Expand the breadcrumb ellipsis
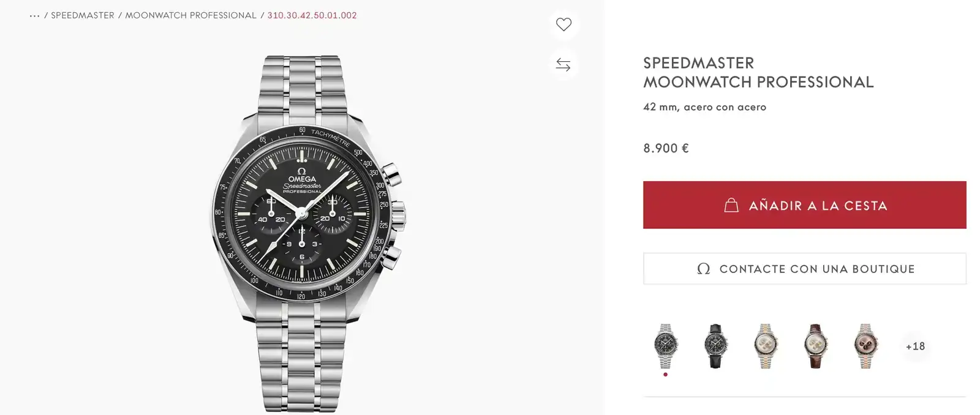The image size is (980, 415). coord(34,15)
